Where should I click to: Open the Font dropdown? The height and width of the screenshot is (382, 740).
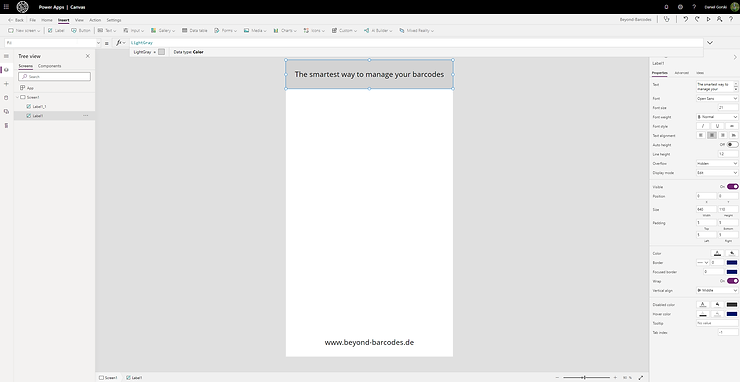click(x=717, y=98)
